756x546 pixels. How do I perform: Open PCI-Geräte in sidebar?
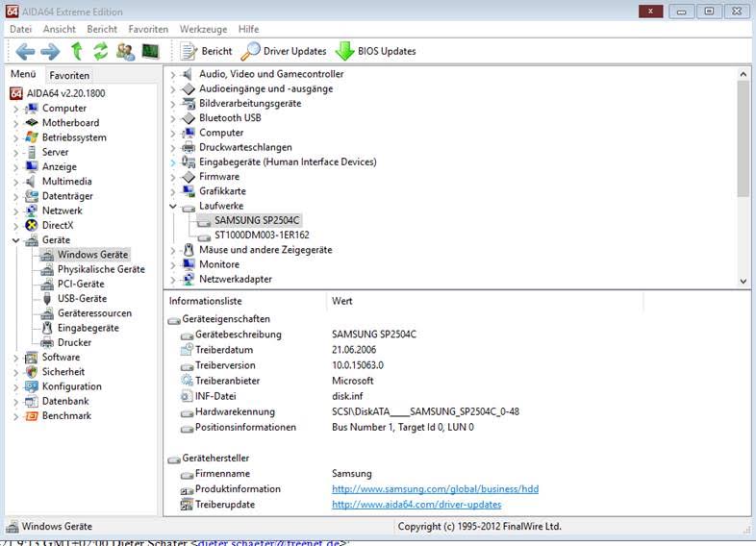pyautogui.click(x=81, y=284)
